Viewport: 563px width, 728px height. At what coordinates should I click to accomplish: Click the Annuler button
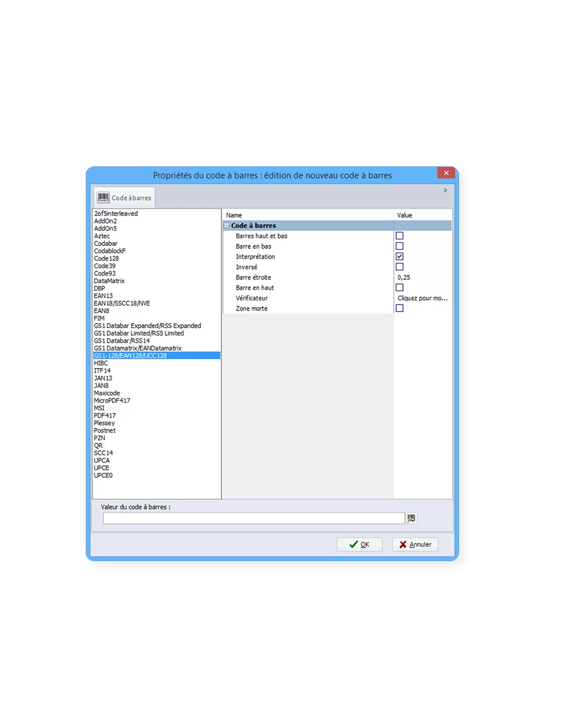click(415, 544)
